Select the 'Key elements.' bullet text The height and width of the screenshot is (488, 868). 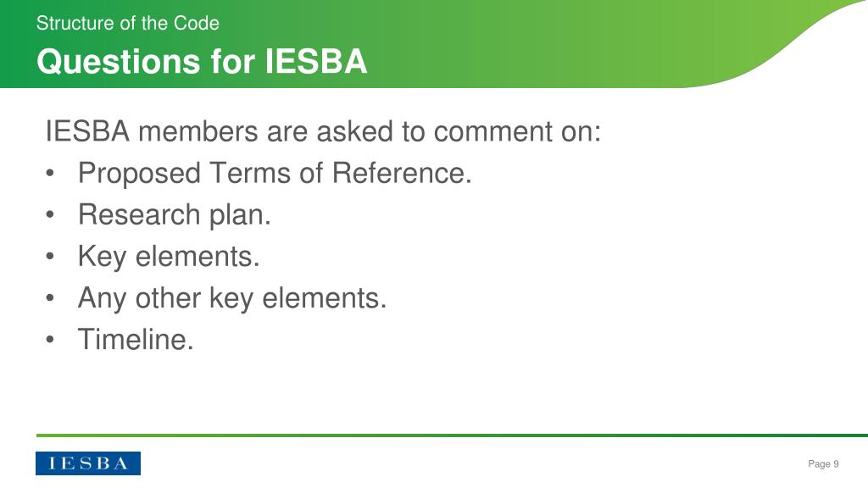point(169,257)
